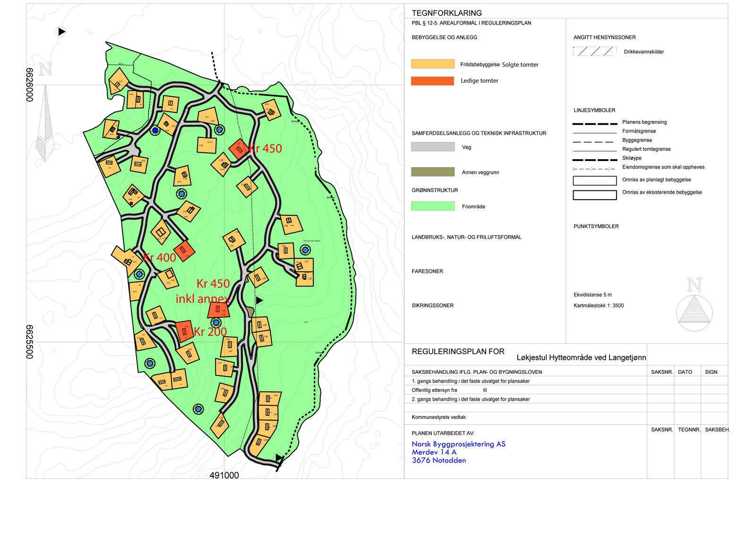This screenshot has width=756, height=534.
Task: Click the 6625500 coordinate label
Action: [x=30, y=342]
